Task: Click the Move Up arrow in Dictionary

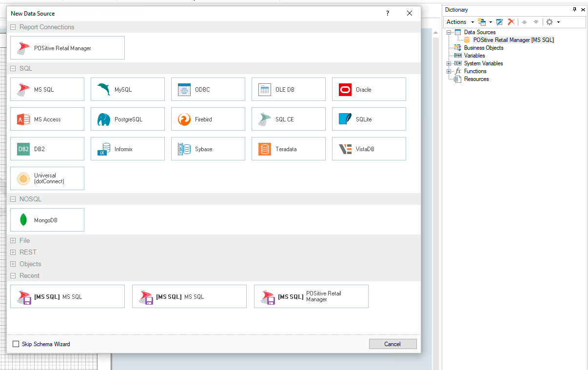Action: click(525, 22)
